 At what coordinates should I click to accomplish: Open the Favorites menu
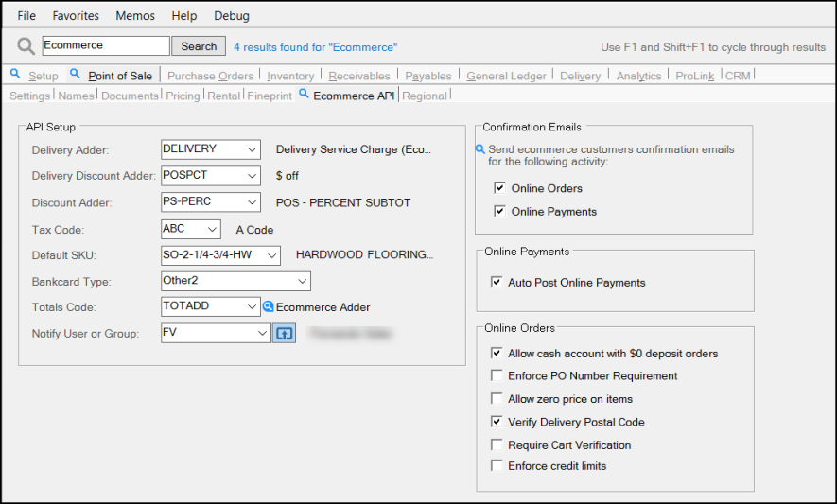[76, 16]
